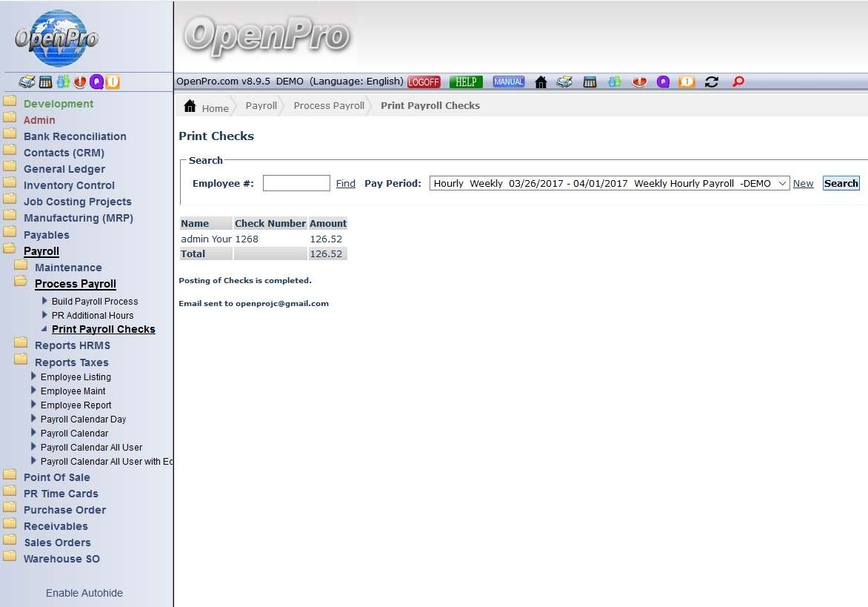
Task: Click the refresh arrows icon
Action: pyautogui.click(x=712, y=82)
